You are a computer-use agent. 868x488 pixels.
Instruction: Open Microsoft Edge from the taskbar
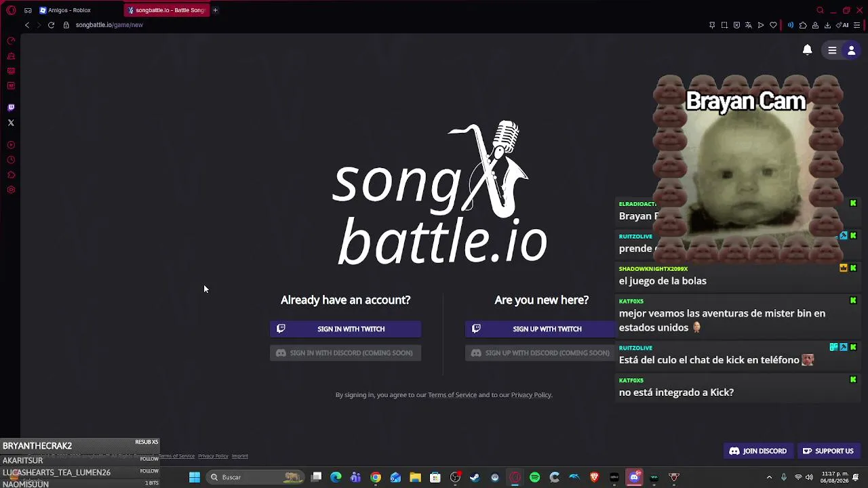[x=336, y=477]
